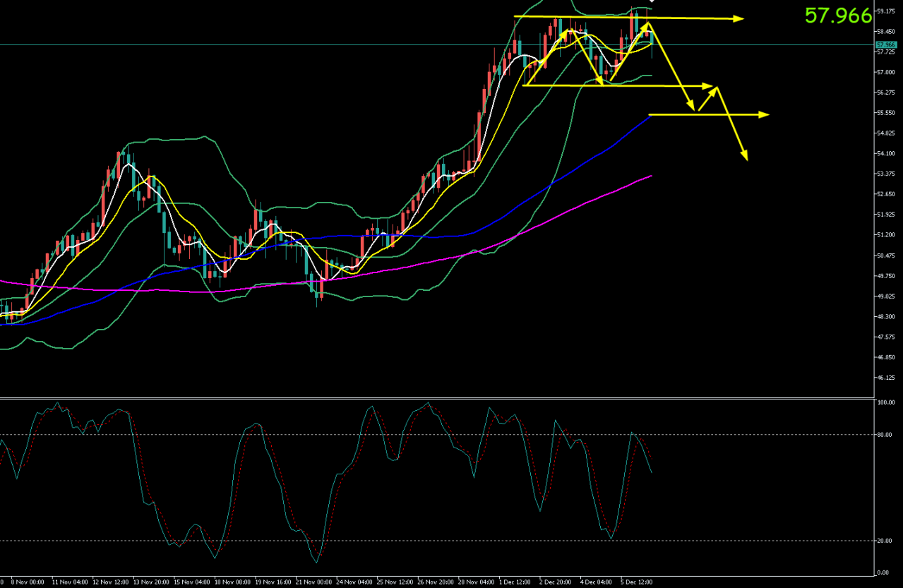Click right end of magenta moving average line
This screenshot has width=903, height=588.
click(650, 176)
